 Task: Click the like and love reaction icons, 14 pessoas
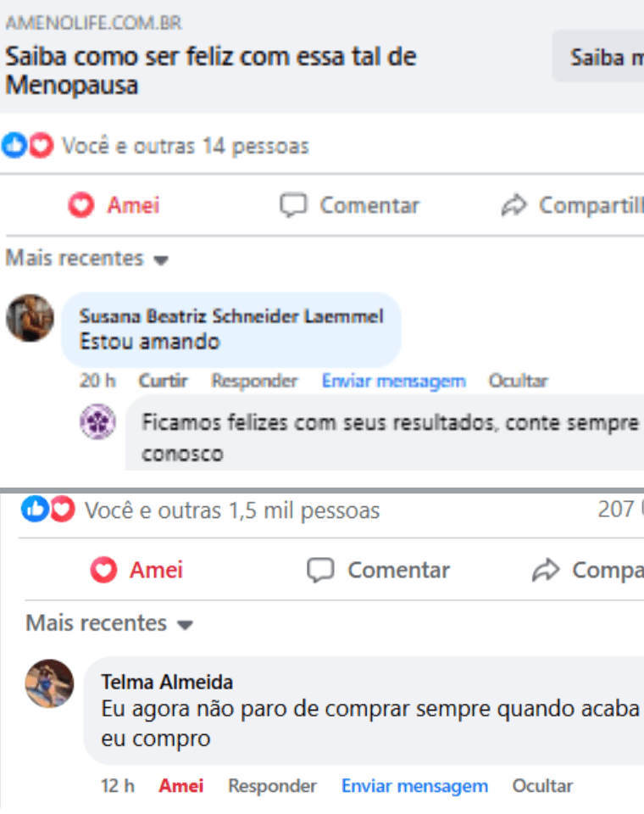(x=27, y=146)
